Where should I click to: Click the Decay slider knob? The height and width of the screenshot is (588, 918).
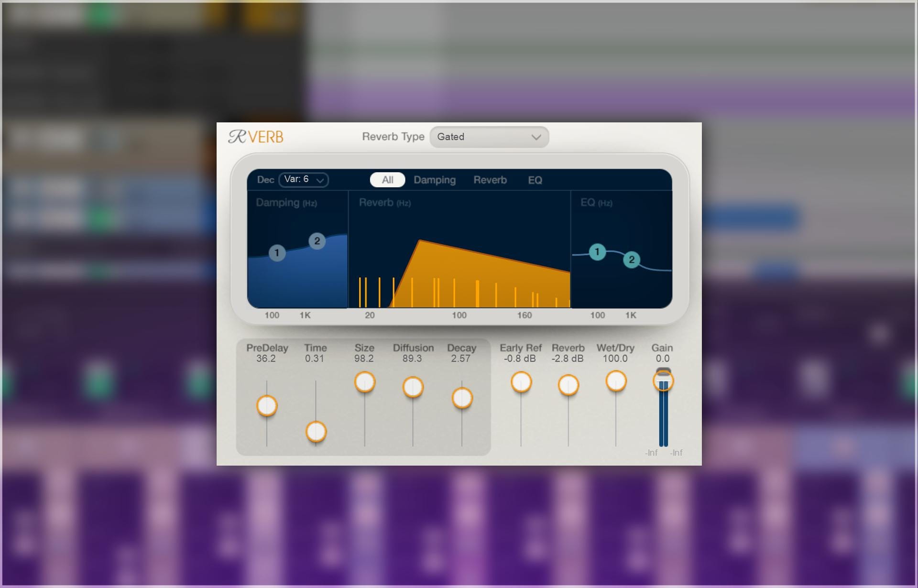pos(462,398)
